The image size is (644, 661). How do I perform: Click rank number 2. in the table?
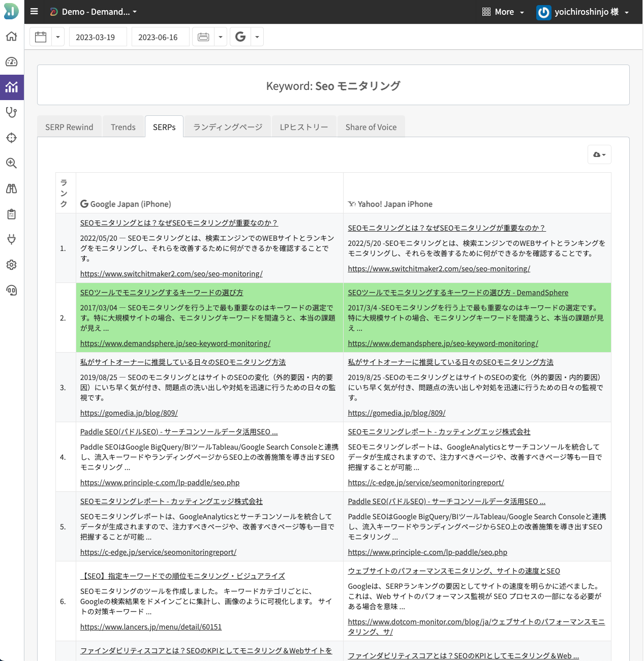(63, 318)
